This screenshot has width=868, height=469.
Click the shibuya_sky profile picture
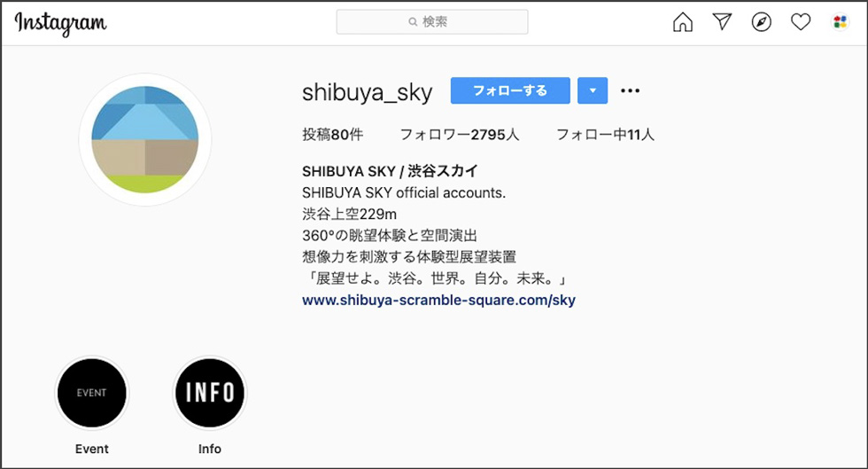pos(145,140)
